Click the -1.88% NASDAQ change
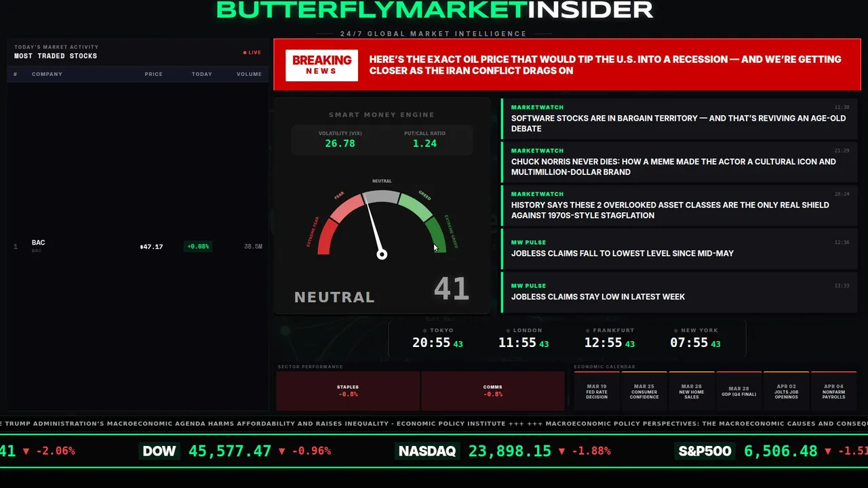 [x=591, y=451]
